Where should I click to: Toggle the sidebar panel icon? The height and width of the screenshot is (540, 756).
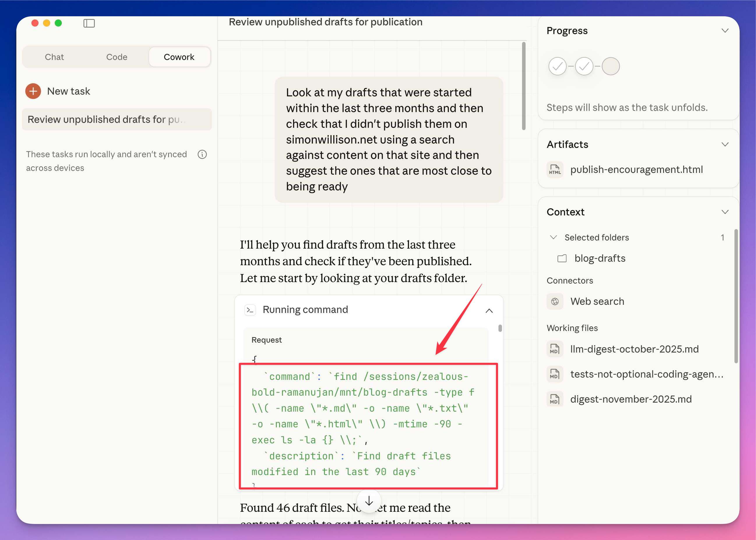click(89, 23)
